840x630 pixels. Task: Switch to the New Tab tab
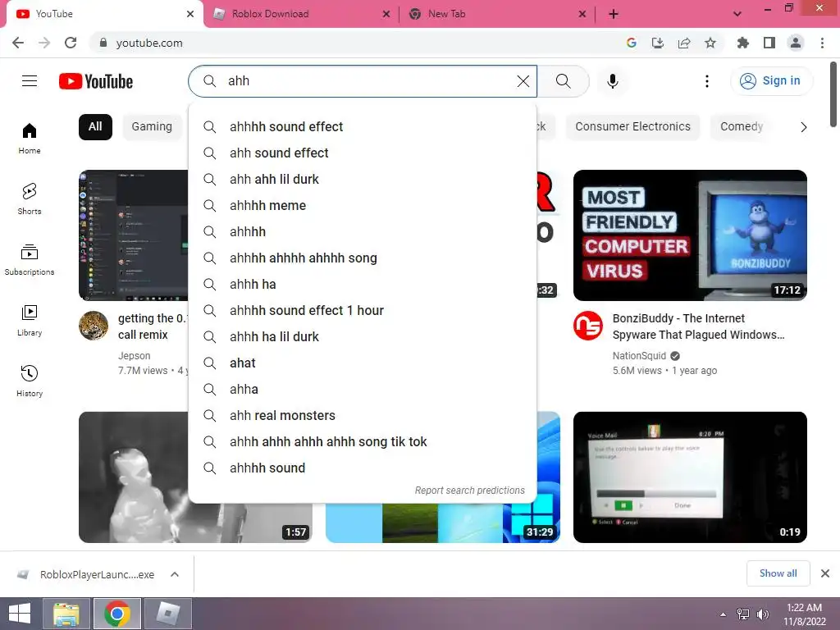(x=497, y=14)
